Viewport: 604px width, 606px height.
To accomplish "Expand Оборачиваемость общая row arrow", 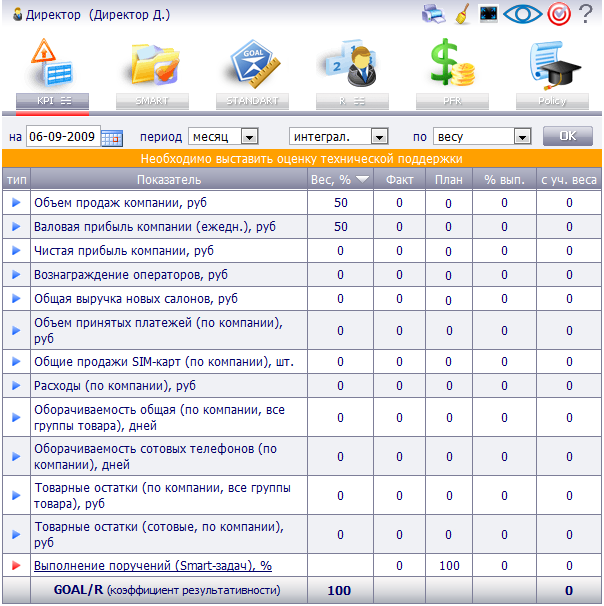I will (16, 417).
